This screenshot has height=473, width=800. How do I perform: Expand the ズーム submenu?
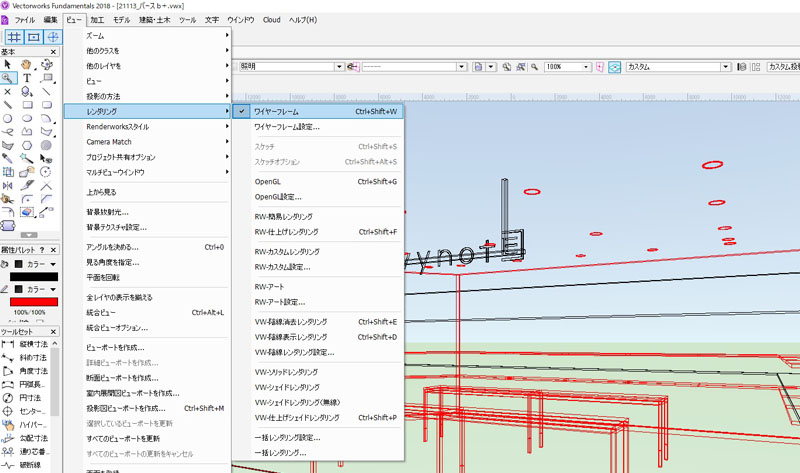click(x=147, y=36)
